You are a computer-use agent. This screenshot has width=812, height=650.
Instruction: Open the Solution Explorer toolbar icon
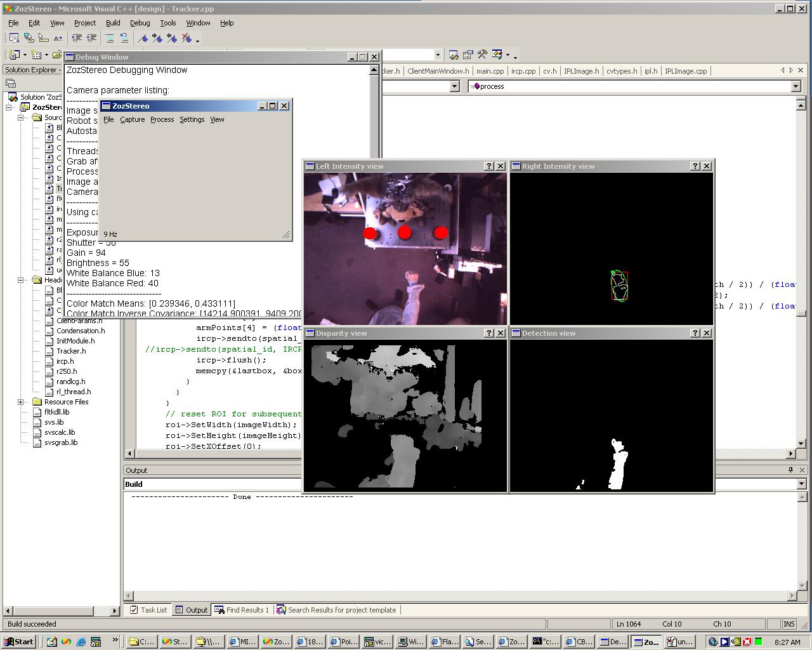tap(454, 55)
